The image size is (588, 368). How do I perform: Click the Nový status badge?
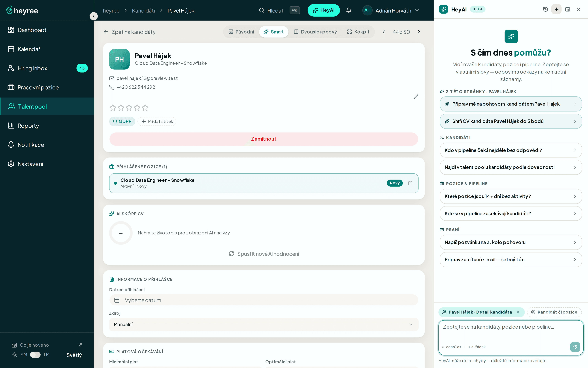point(395,183)
